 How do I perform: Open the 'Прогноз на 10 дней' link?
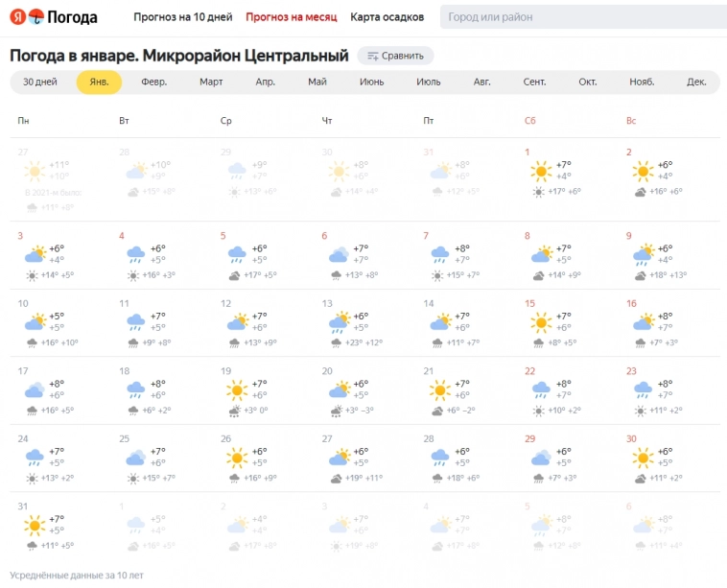coord(182,17)
